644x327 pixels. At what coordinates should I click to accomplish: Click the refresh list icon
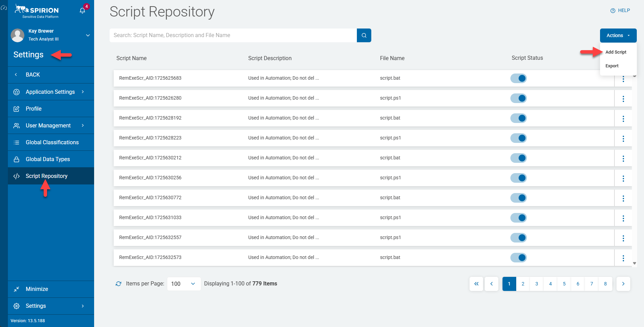(x=118, y=284)
